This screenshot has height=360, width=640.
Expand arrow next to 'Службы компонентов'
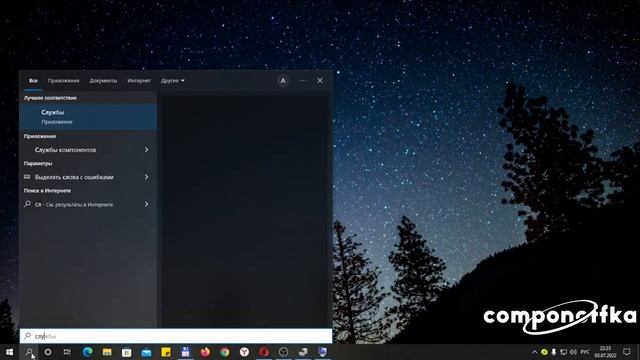tap(147, 150)
